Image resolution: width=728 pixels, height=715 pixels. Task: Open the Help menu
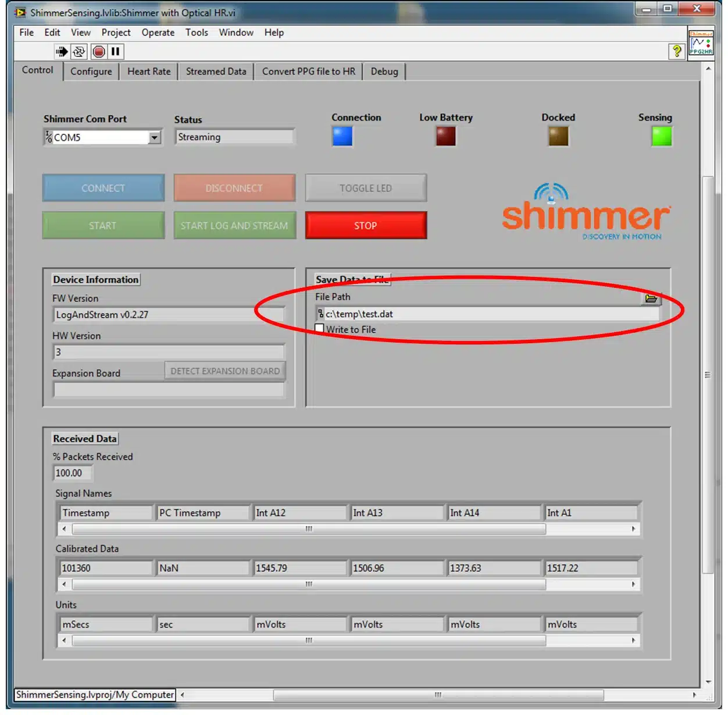(x=274, y=33)
